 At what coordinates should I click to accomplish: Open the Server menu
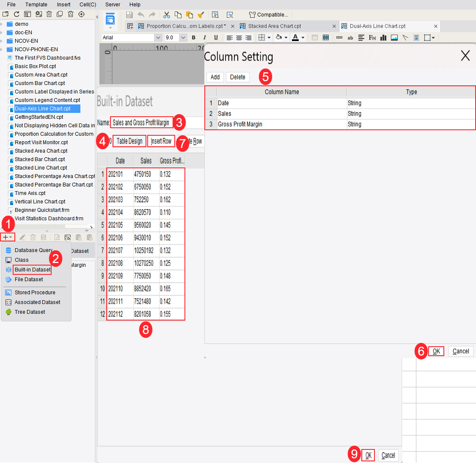coord(113,5)
